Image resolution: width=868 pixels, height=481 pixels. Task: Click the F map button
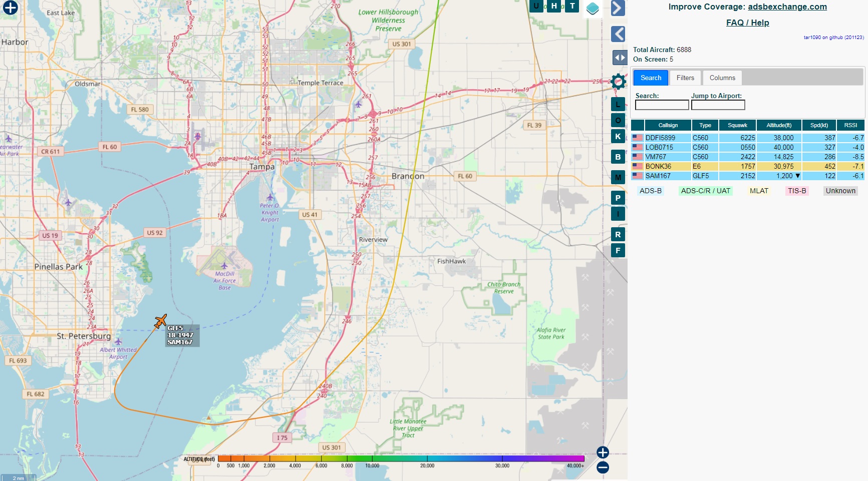click(618, 250)
